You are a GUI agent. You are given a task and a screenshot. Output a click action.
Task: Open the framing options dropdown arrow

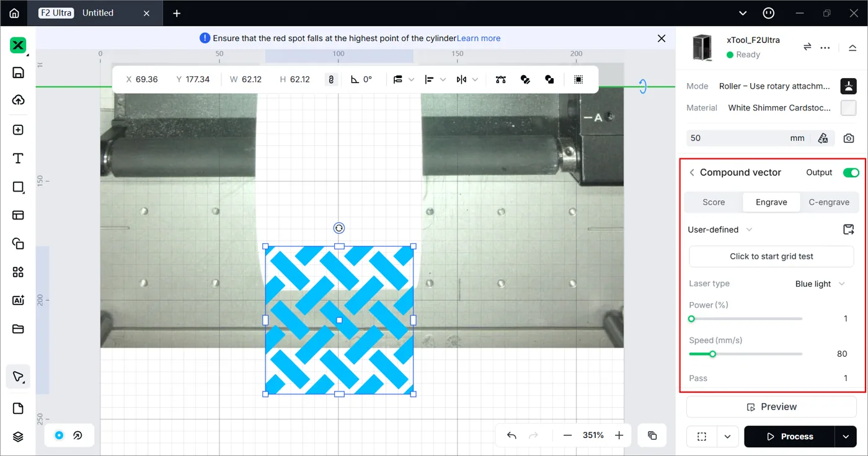727,437
